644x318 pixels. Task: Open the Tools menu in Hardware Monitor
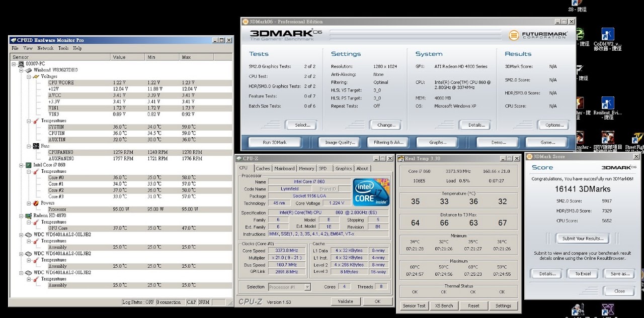[63, 48]
